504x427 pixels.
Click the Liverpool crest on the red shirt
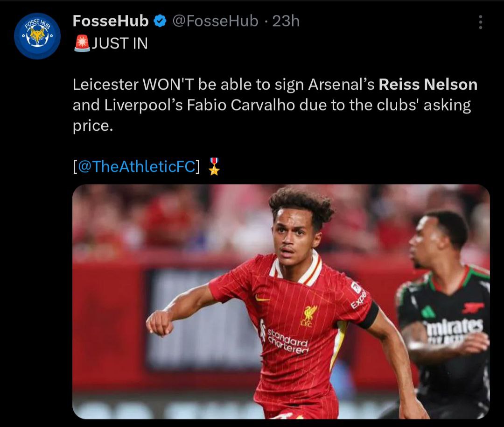[308, 315]
